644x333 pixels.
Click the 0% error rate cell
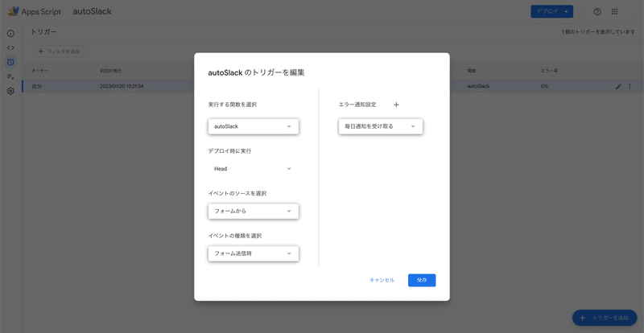coord(545,87)
